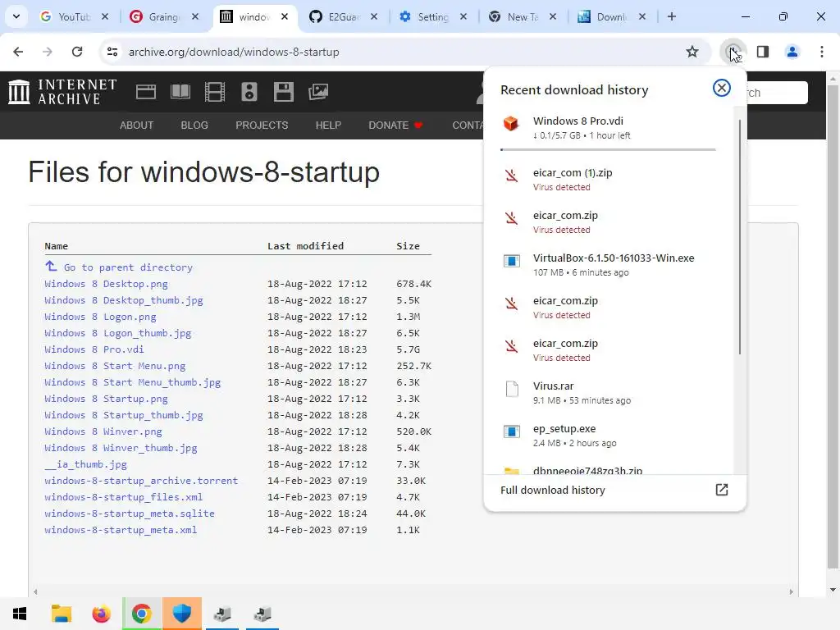Viewport: 840px width, 630px height.
Task: Close the Settings tab
Action: click(x=463, y=16)
